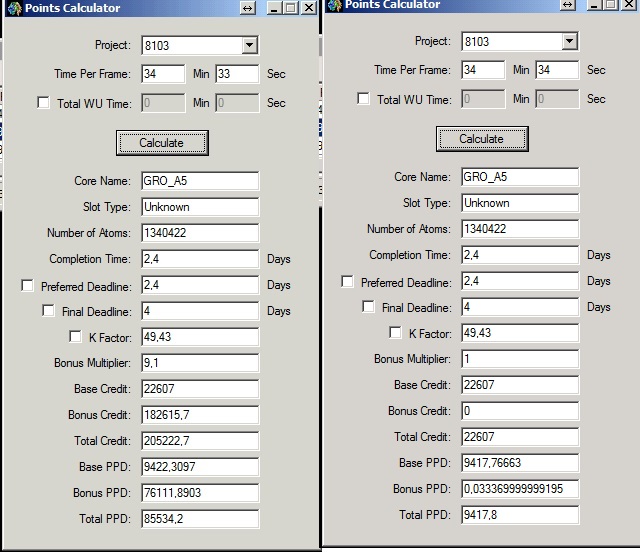
Task: Click Total Credit field showing 205222,7
Action: pos(200,441)
